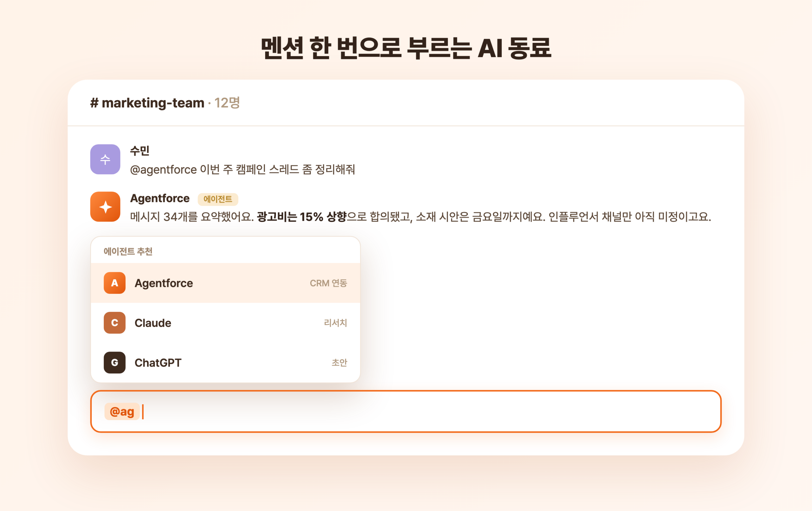
Task: Click 수민's purple avatar icon
Action: (x=105, y=159)
